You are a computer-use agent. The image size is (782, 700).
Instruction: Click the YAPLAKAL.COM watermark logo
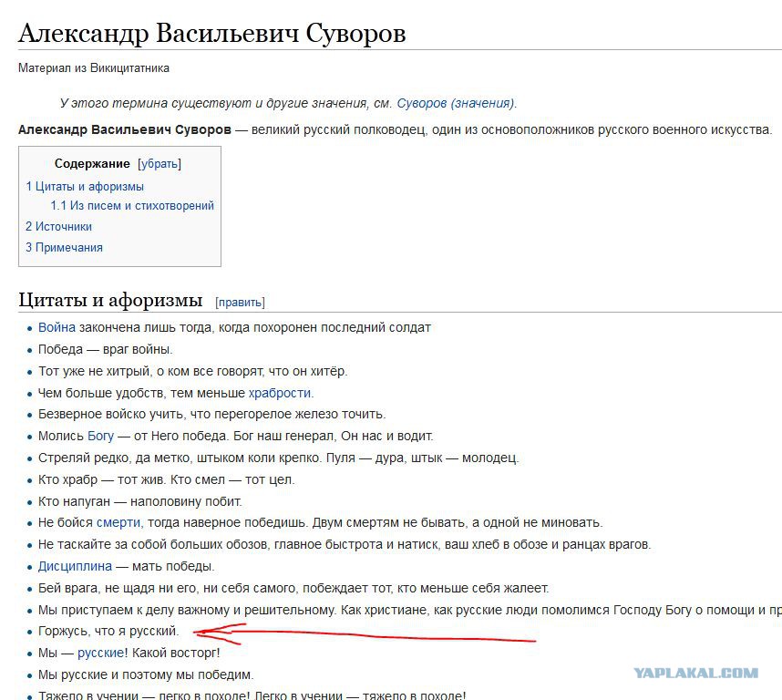pos(696,673)
